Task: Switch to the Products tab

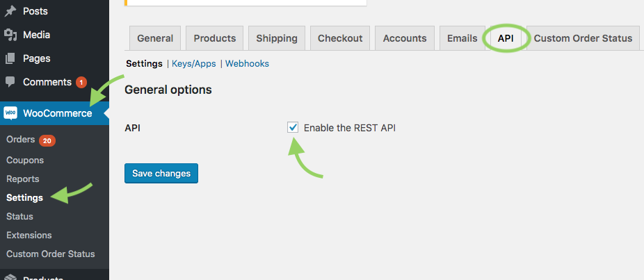Action: pos(215,38)
